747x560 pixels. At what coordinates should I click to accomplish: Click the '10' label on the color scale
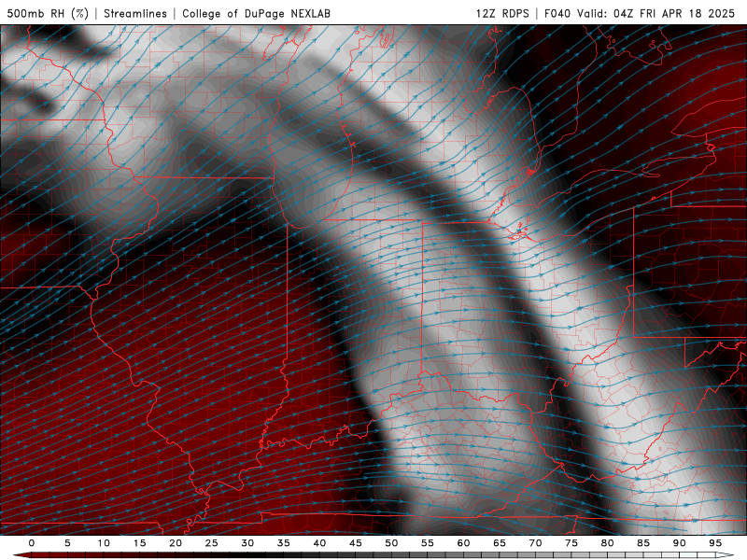tap(104, 543)
